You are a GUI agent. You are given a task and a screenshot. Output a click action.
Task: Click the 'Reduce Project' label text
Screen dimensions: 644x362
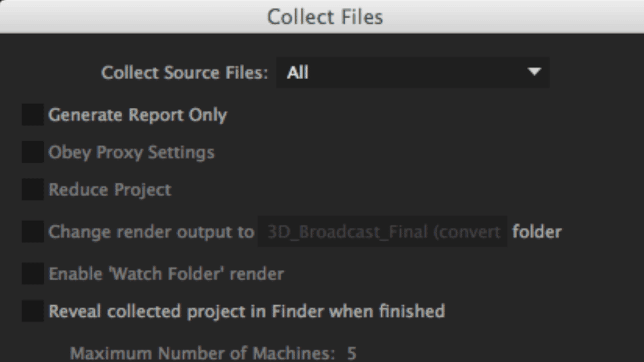[x=110, y=190]
